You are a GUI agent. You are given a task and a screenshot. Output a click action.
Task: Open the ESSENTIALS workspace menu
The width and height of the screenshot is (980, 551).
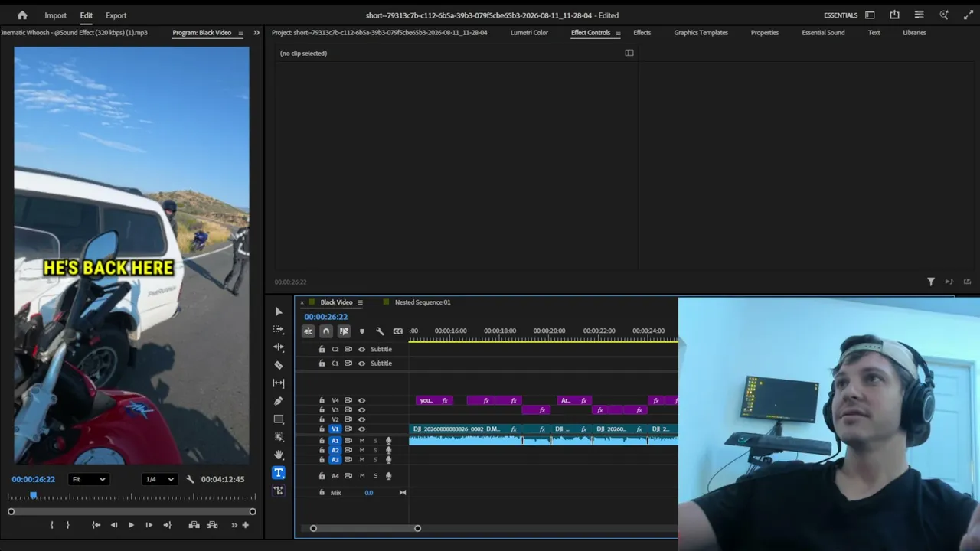[841, 15]
